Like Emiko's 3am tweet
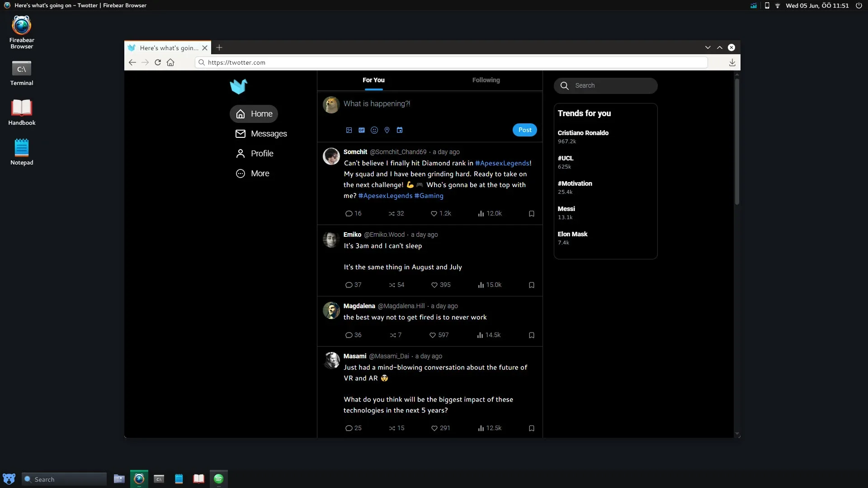The width and height of the screenshot is (868, 488). coord(434,285)
